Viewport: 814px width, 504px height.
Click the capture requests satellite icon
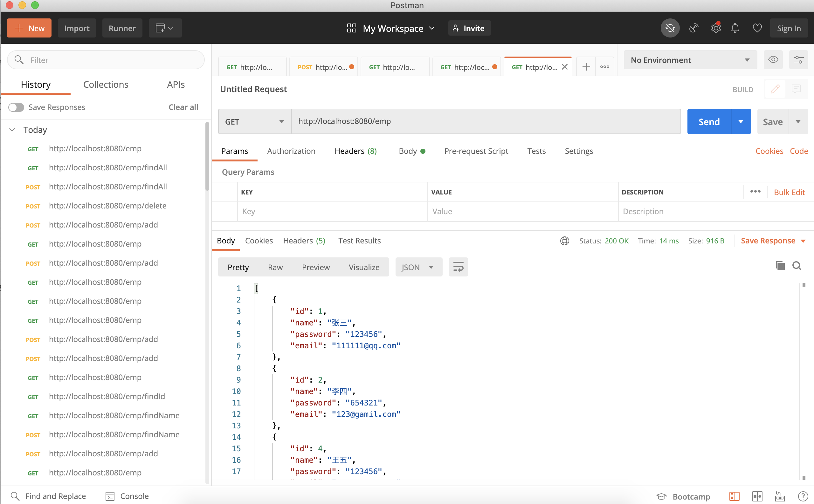point(694,28)
